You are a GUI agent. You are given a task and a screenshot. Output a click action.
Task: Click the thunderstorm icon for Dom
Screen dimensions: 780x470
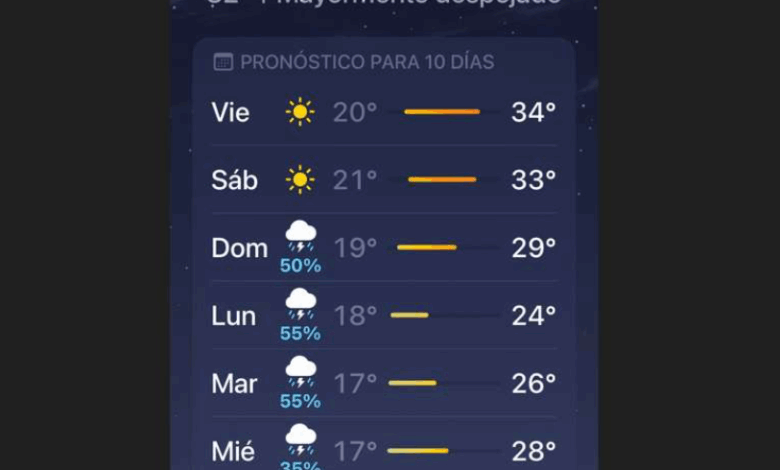pos(300,237)
